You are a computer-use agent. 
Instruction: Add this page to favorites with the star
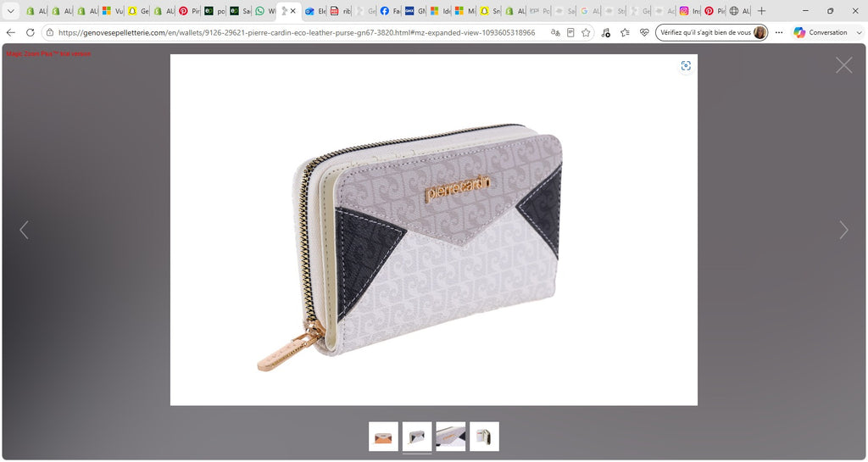(586, 33)
